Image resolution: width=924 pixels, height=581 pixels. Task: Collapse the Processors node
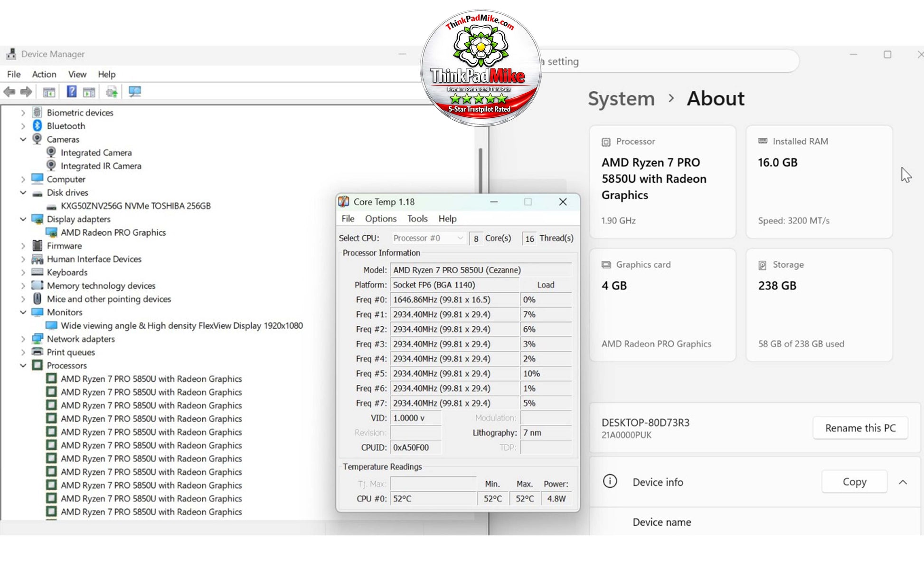tap(23, 365)
